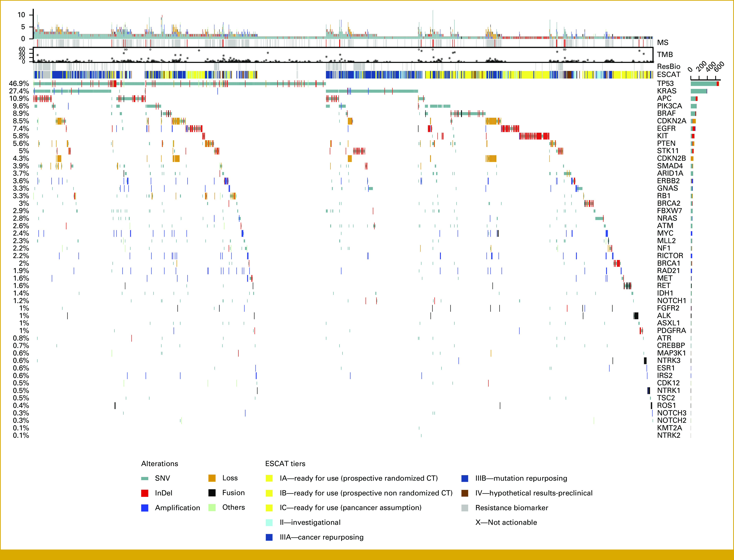Screen dimensions: 734x560
Task: Click the black Fusion legend swatch
Action: pos(212,493)
